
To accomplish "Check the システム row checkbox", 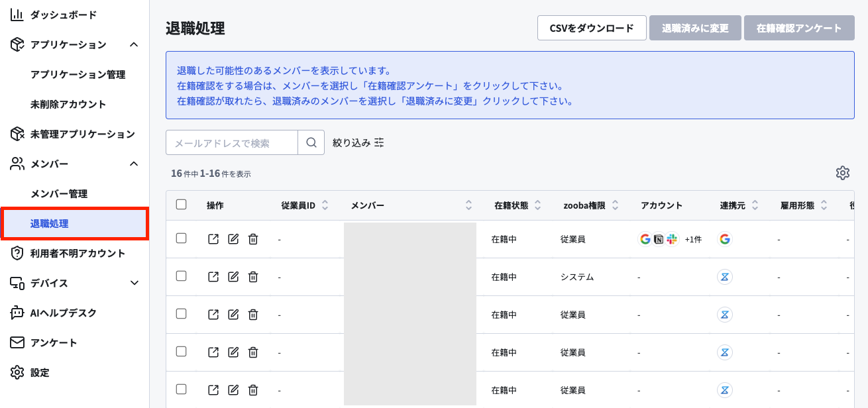I will click(181, 276).
